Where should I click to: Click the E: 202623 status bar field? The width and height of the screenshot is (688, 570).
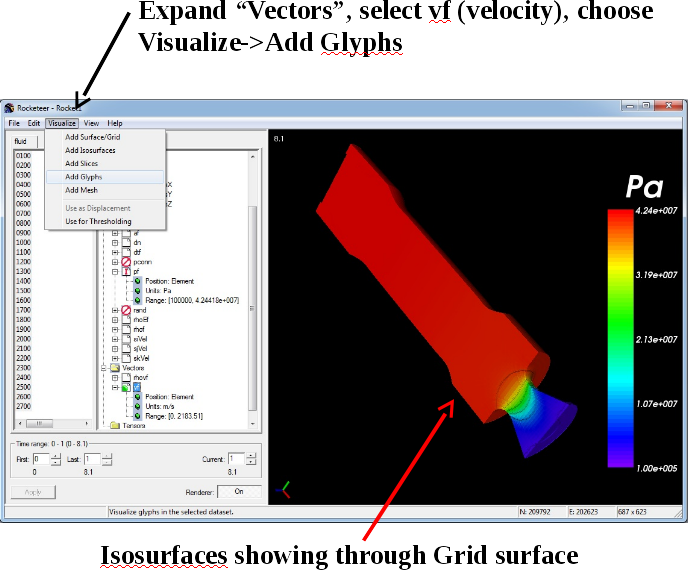point(591,512)
